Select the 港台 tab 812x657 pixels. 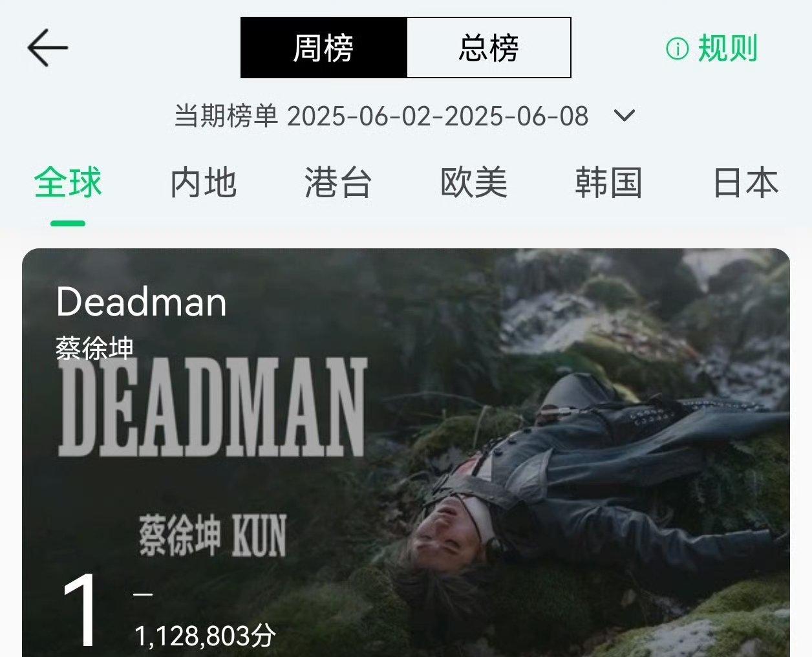click(x=338, y=182)
